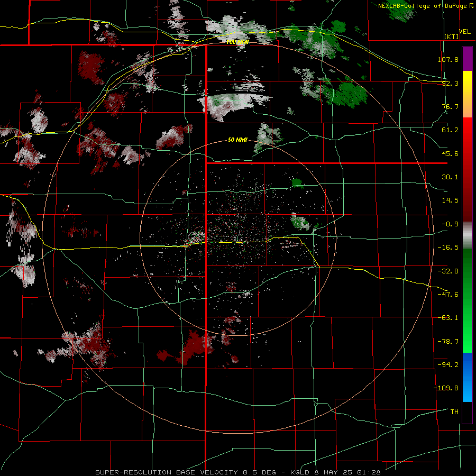Select the 107.8 scale value
476x476 pixels.
coord(448,59)
